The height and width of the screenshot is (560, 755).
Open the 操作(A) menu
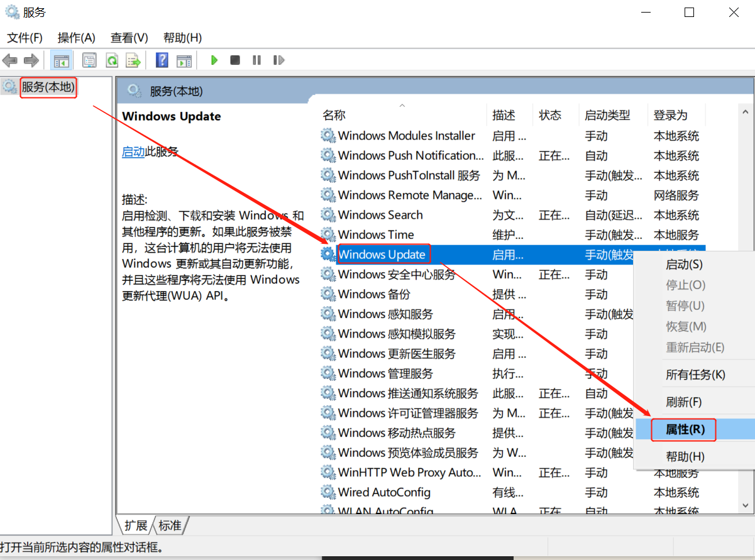[76, 38]
